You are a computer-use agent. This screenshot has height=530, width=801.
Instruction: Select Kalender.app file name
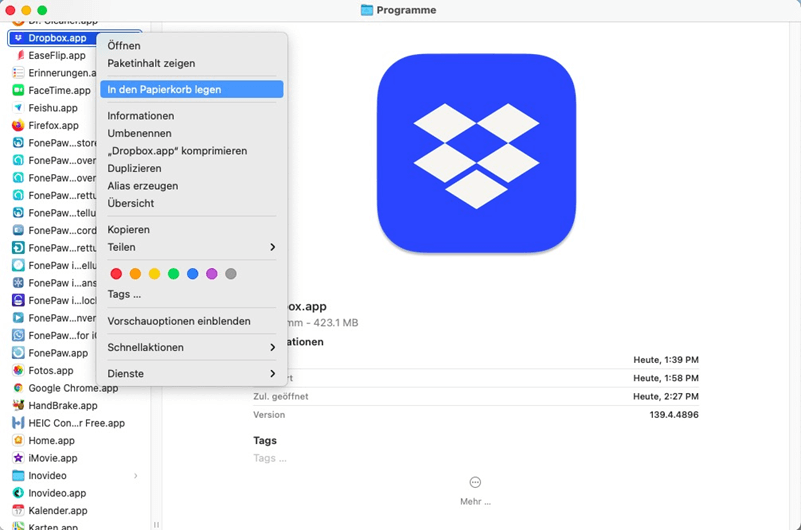(58, 511)
